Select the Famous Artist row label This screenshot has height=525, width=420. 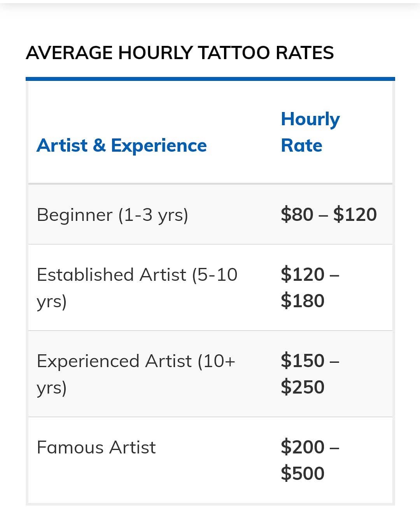pyautogui.click(x=96, y=447)
